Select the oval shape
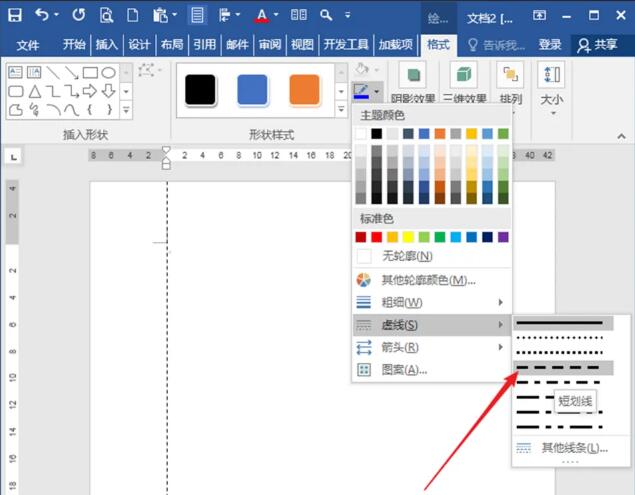 click(x=109, y=73)
